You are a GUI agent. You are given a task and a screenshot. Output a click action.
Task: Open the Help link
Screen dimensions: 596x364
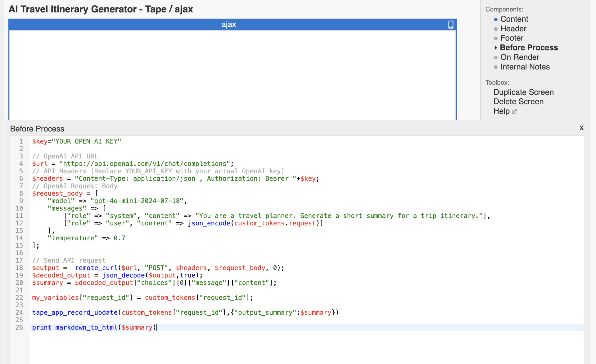[501, 111]
